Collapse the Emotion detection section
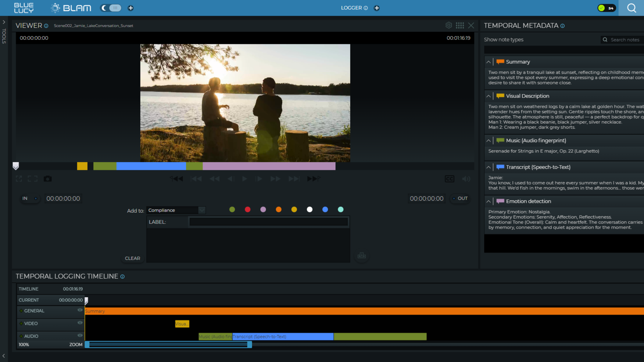The width and height of the screenshot is (644, 362). tap(488, 202)
